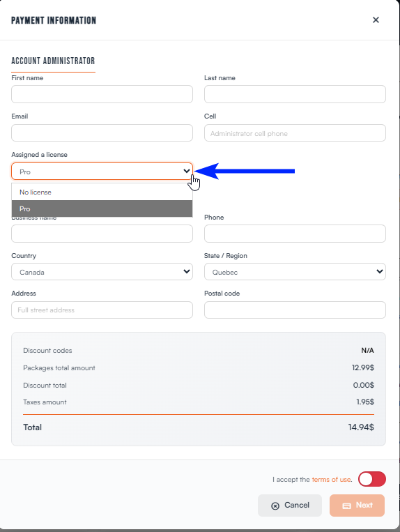Open the Assigned a license dropdown
The image size is (400, 532).
(x=102, y=172)
